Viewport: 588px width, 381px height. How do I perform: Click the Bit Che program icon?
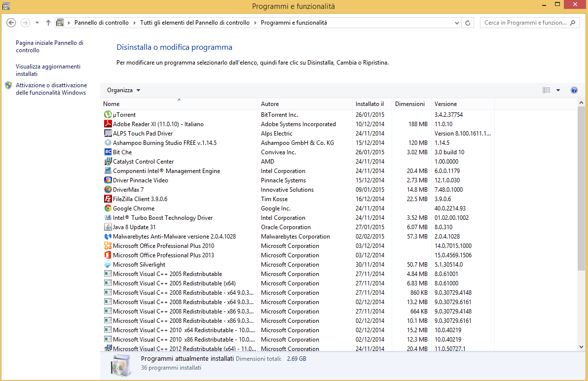pyautogui.click(x=108, y=152)
